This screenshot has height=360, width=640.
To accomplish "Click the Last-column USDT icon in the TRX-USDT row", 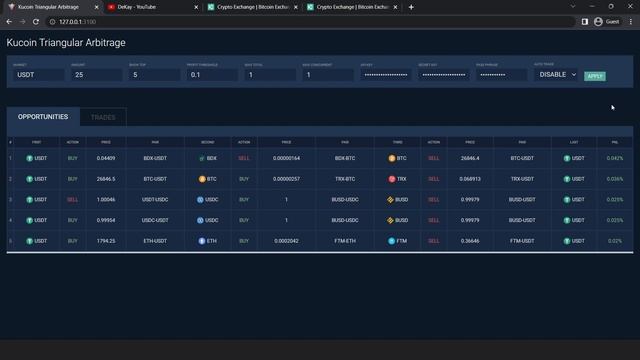I will (567, 179).
